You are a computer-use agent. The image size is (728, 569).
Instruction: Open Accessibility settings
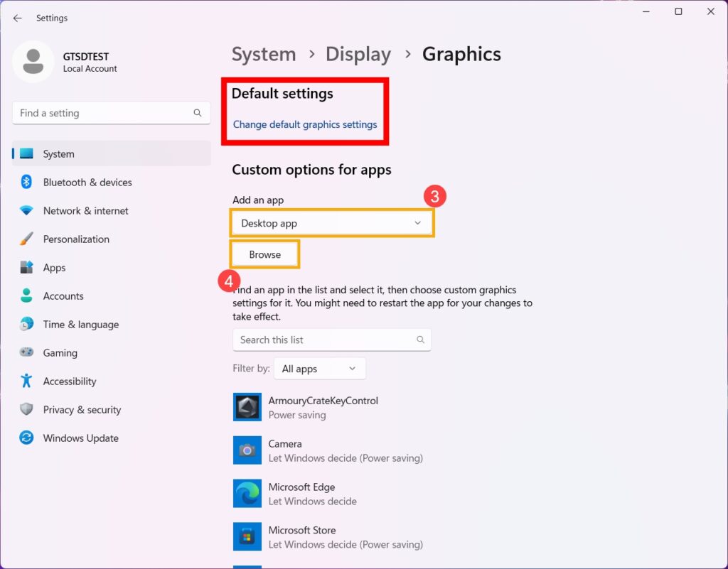(x=26, y=381)
